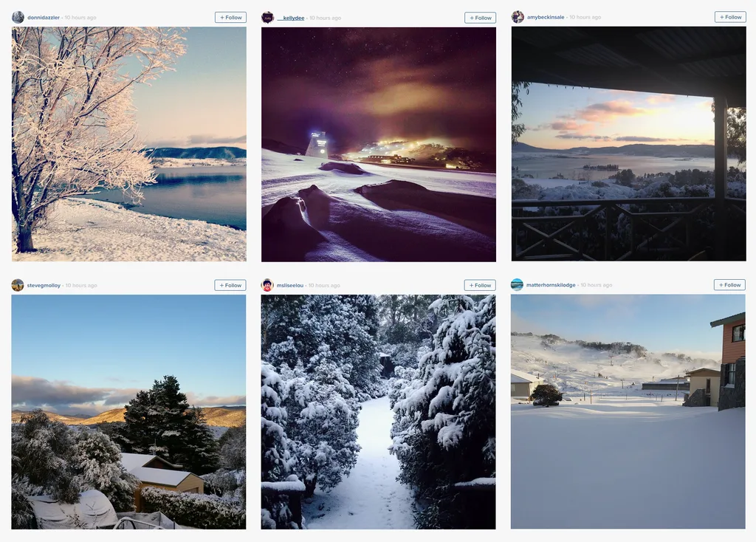The width and height of the screenshot is (756, 542).
Task: View the snow-covered ski lodge field photo
Action: 628,411
